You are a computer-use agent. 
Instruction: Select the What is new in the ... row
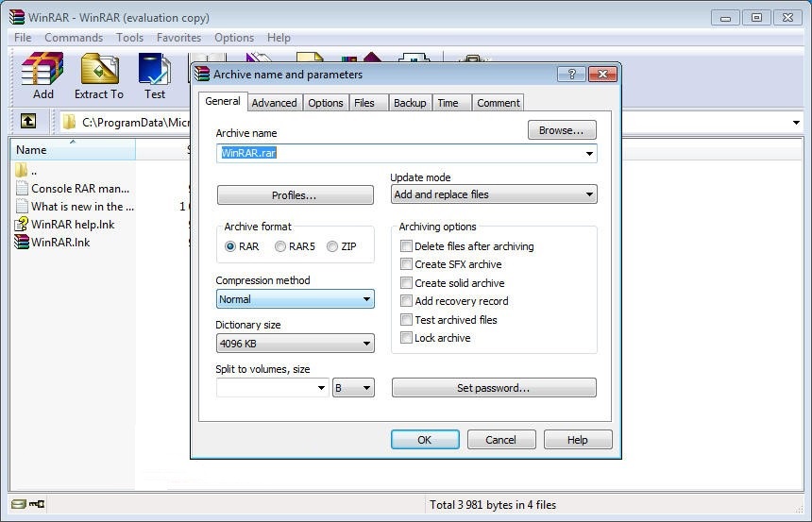point(82,206)
